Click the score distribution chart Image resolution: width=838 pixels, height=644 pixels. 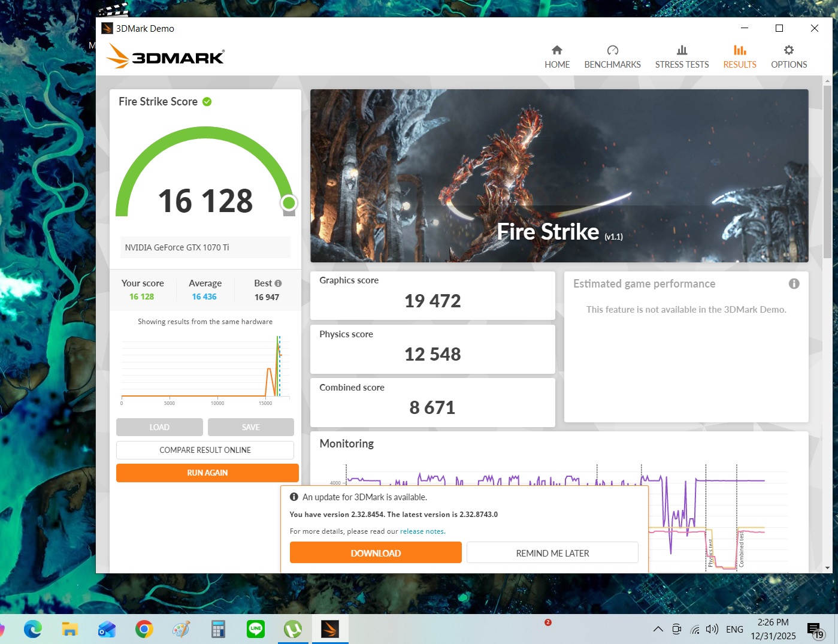[205, 368]
